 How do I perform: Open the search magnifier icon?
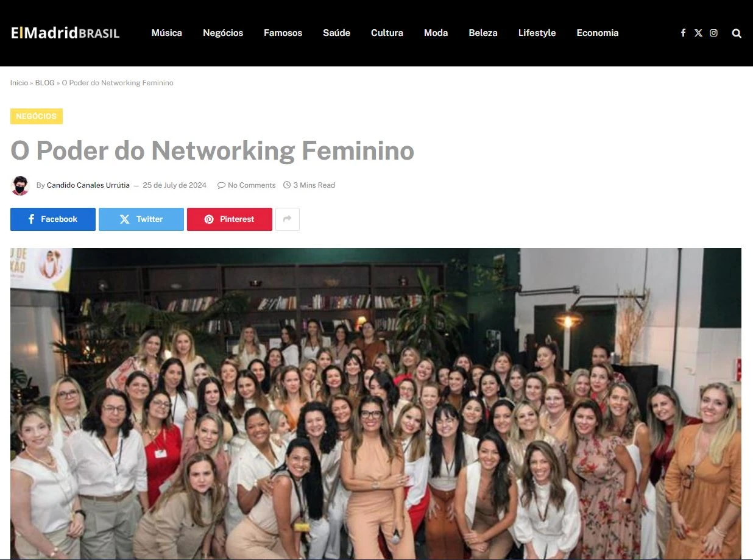click(x=737, y=33)
